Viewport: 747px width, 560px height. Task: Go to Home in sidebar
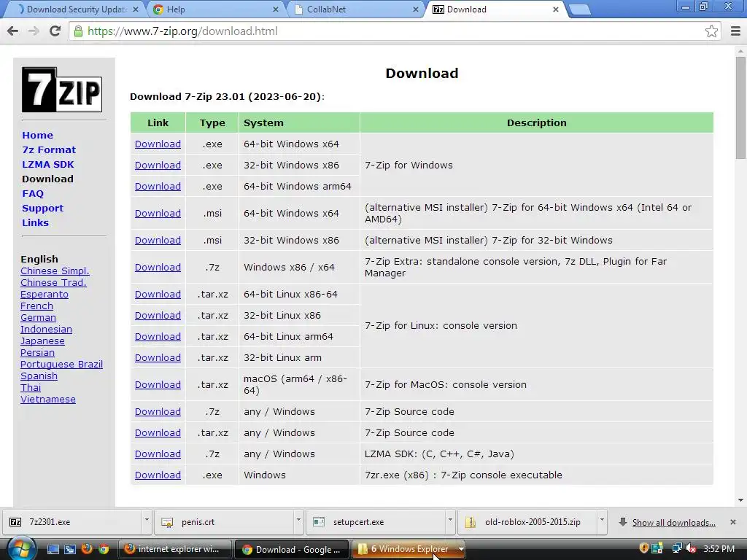37,135
